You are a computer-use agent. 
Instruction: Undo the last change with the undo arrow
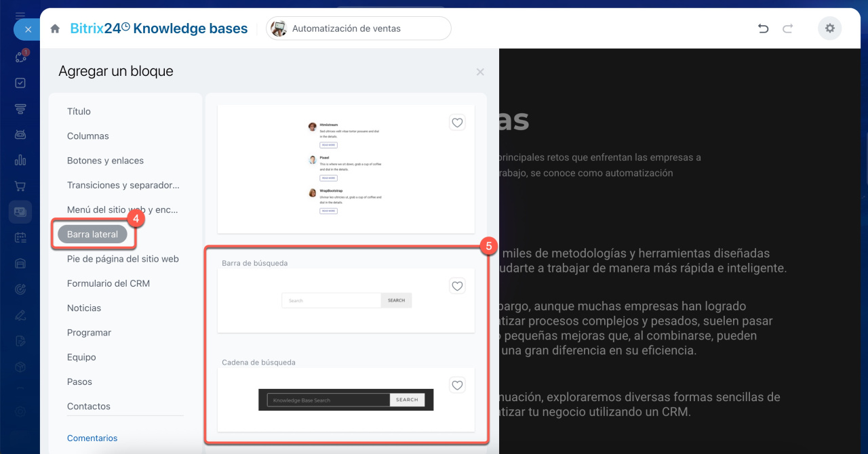point(763,28)
